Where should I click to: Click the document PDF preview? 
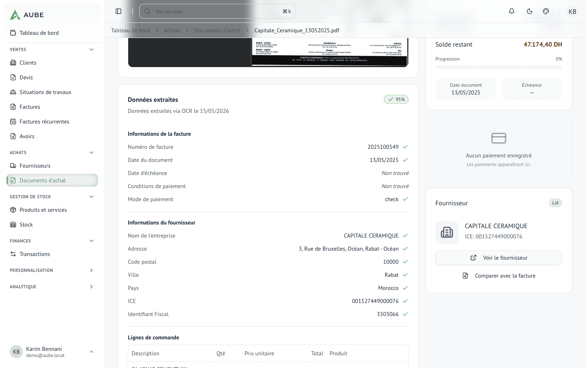268,52
